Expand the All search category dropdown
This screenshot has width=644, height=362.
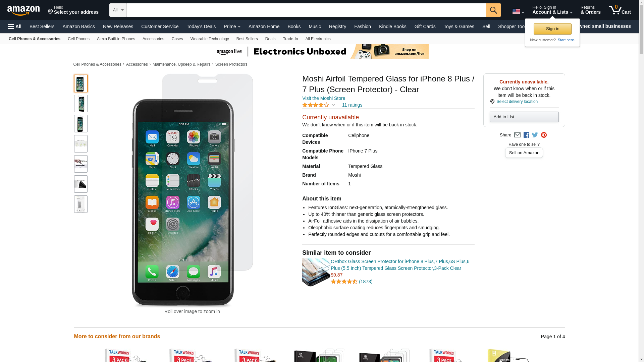[x=118, y=10]
